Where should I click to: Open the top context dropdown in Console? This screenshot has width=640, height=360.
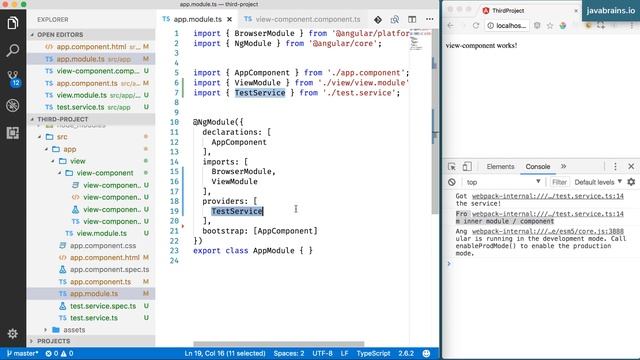click(504, 182)
